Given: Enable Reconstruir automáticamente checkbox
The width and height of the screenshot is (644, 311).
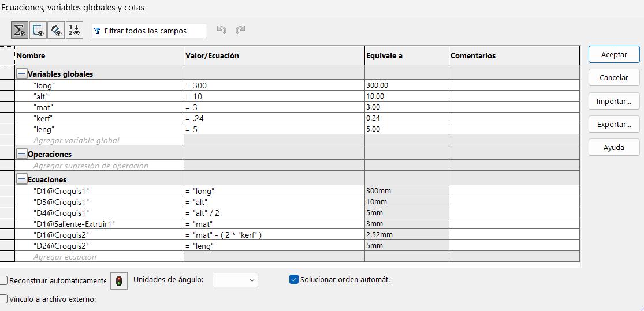Looking at the screenshot, I should 4,280.
